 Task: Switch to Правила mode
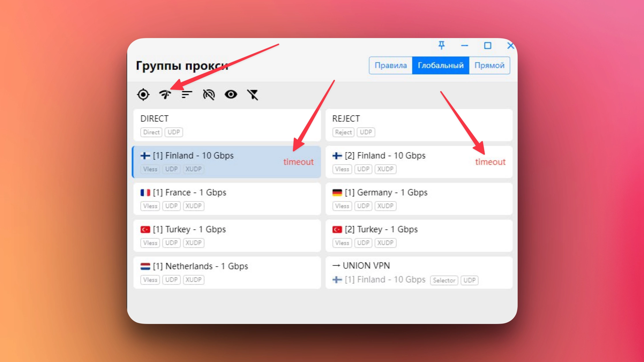coord(391,65)
